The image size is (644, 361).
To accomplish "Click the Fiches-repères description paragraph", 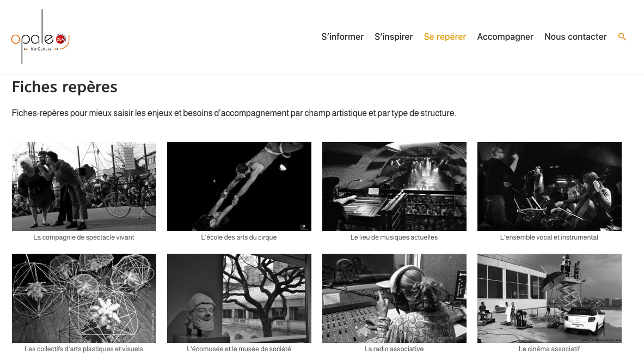I will (x=234, y=113).
